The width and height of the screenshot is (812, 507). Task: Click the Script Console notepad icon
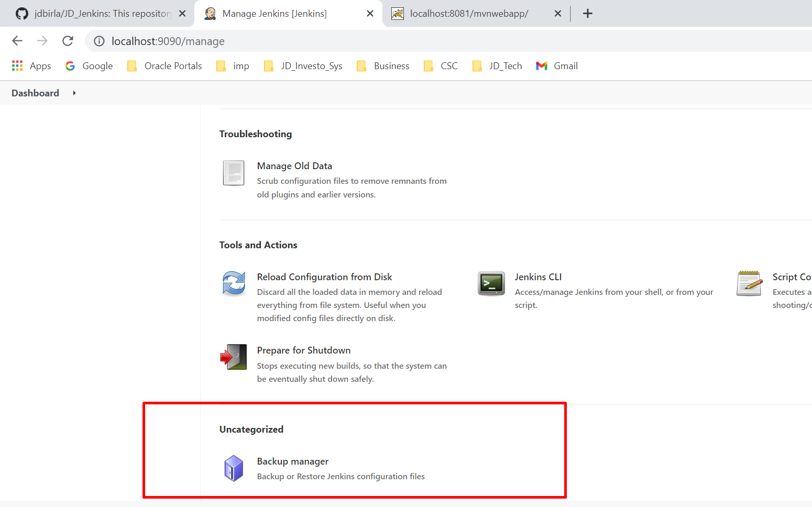pos(749,283)
